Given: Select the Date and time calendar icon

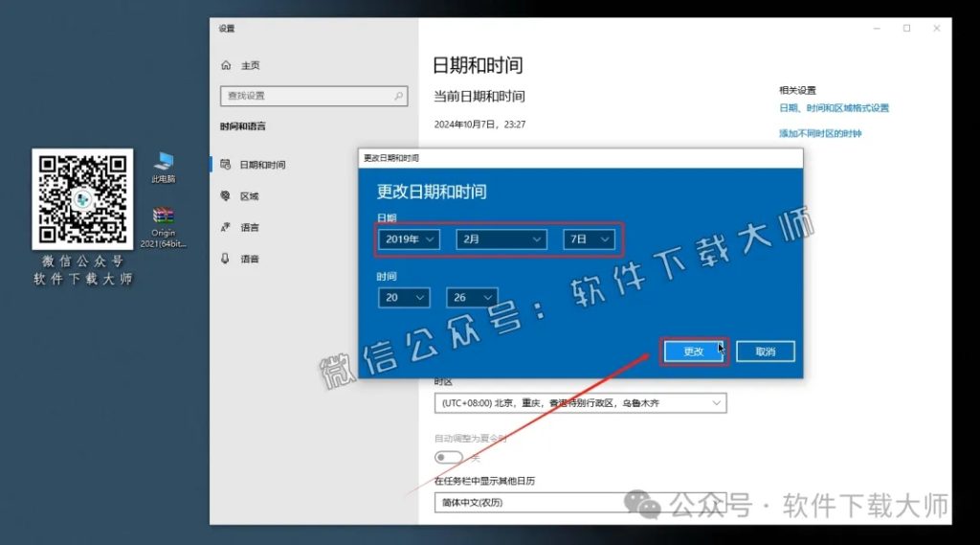Looking at the screenshot, I should [x=226, y=164].
